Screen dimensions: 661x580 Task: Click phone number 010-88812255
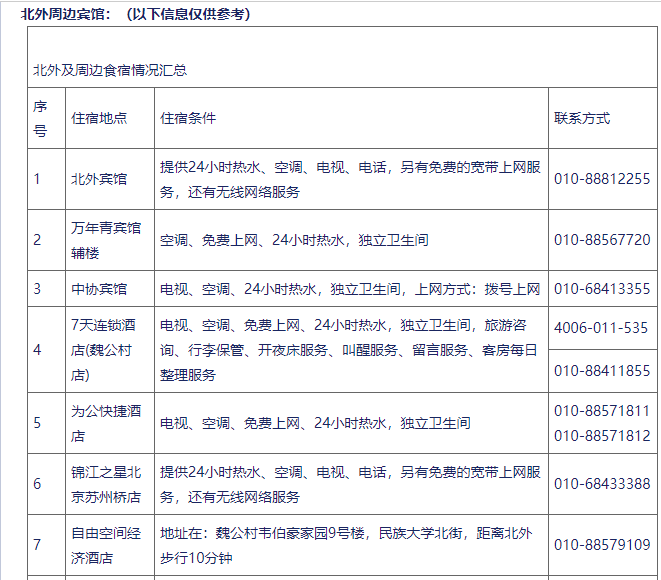602,179
